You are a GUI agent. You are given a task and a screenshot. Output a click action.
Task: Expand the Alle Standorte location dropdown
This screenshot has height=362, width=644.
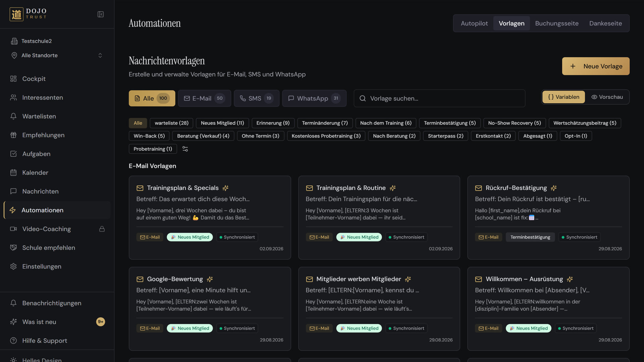57,55
